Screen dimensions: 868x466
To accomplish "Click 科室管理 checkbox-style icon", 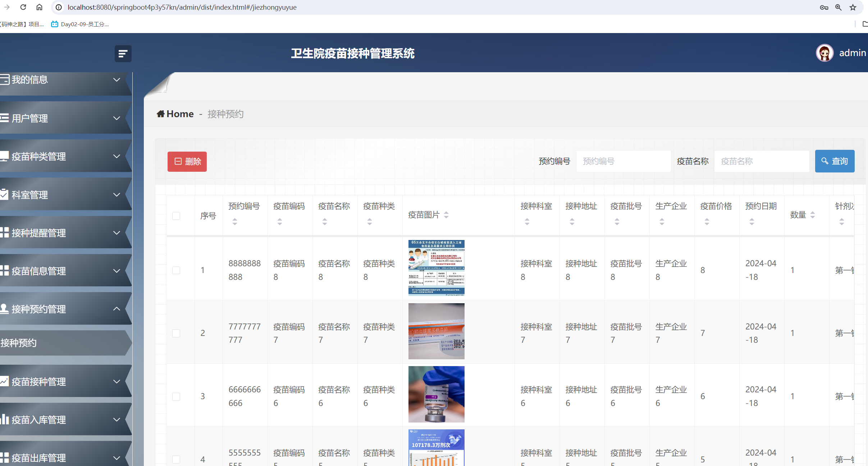I will 4,194.
